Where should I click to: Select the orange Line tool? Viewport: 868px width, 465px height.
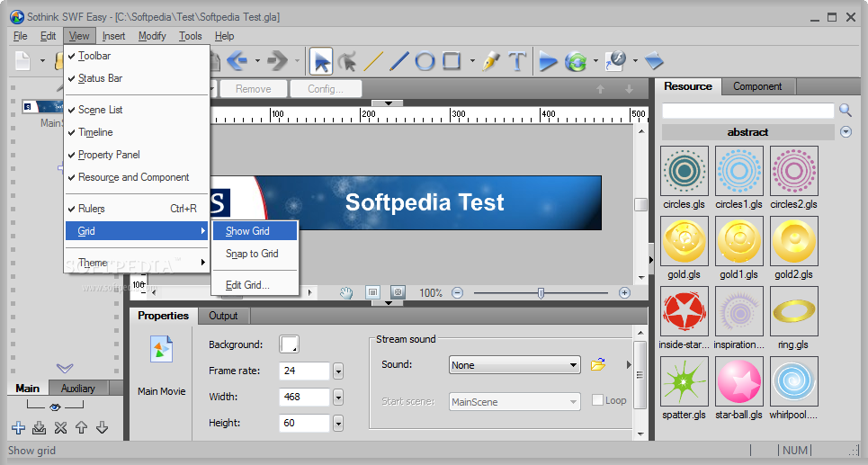tap(372, 61)
